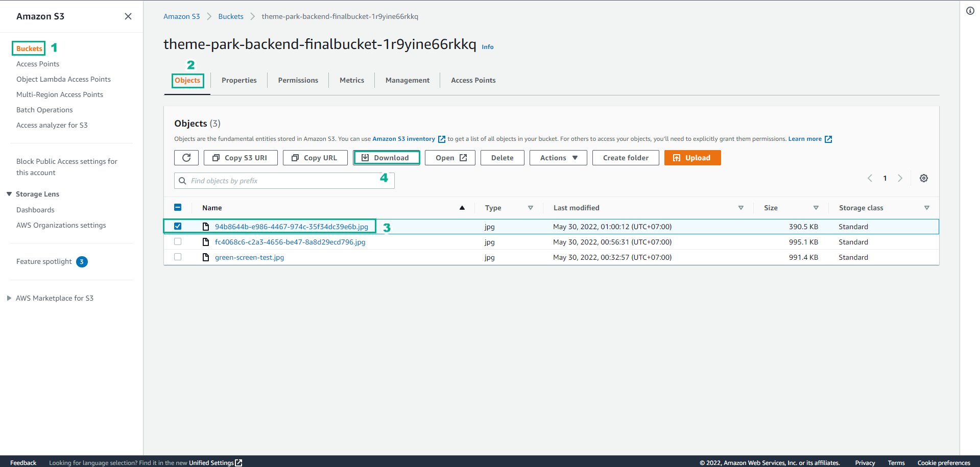The height and width of the screenshot is (467, 980).
Task: Open the Type column filter arrow
Action: 531,208
